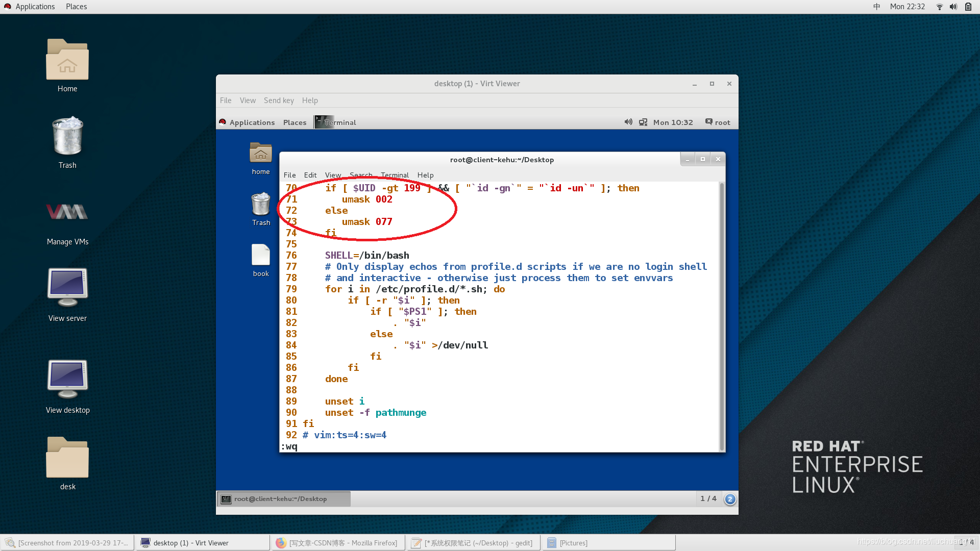Screen dimensions: 980x551
Task: Click the home folder inside the guest desktop
Action: coord(261,153)
